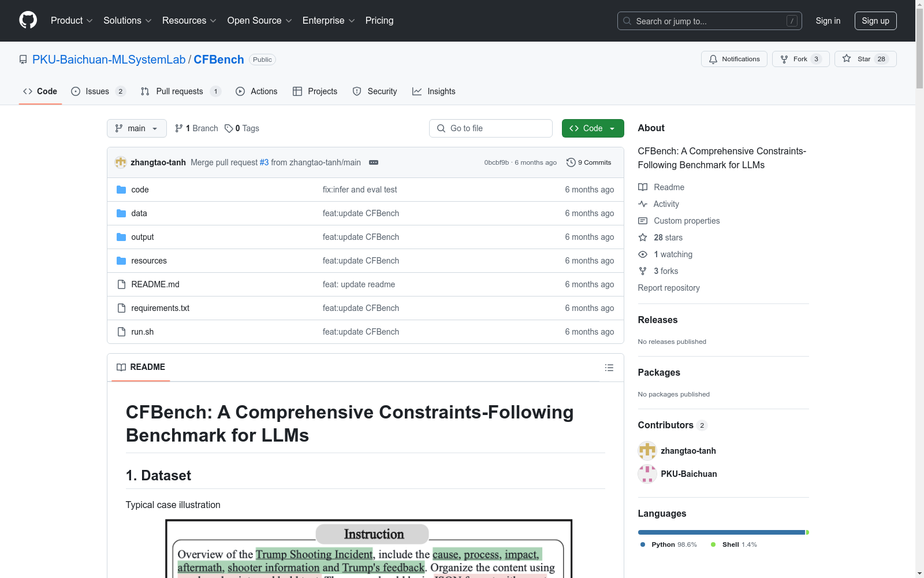
Task: Expand commit message with the ellipsis icon
Action: click(374, 162)
